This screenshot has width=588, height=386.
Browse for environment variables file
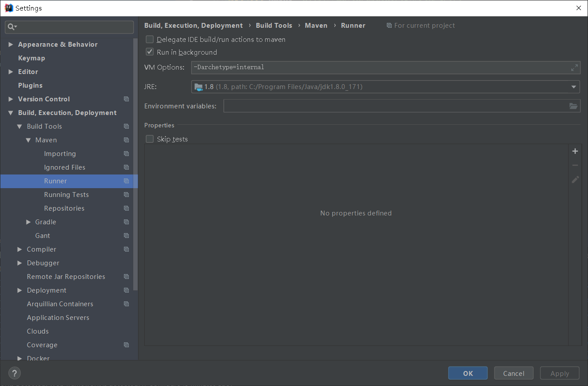coord(573,106)
